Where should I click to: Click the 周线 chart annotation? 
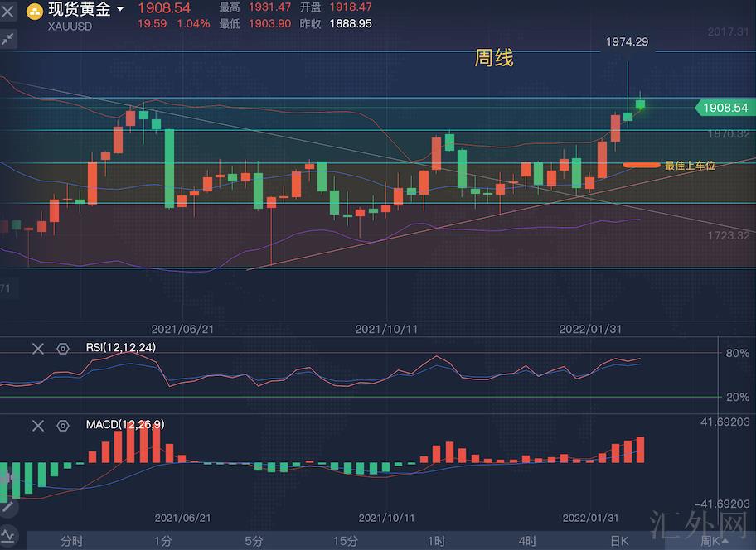click(x=494, y=58)
